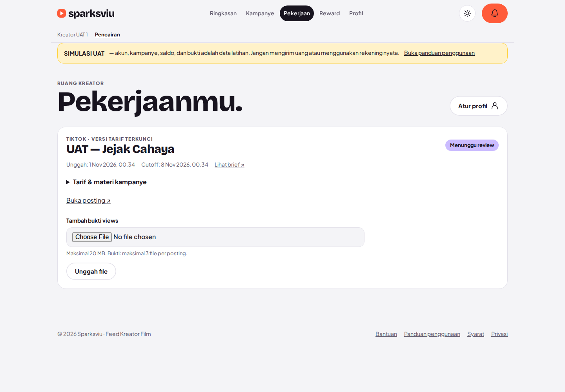The width and height of the screenshot is (565, 392).
Task: Open the Privasi footer link
Action: [499, 334]
